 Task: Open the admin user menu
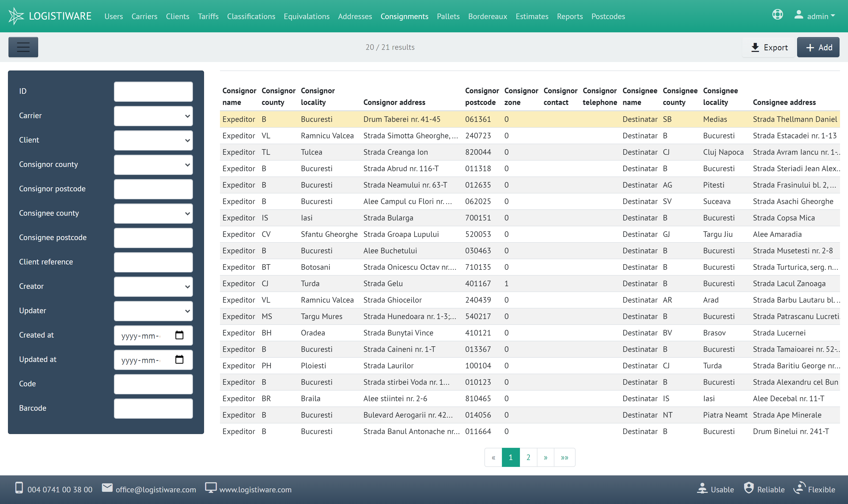[815, 16]
